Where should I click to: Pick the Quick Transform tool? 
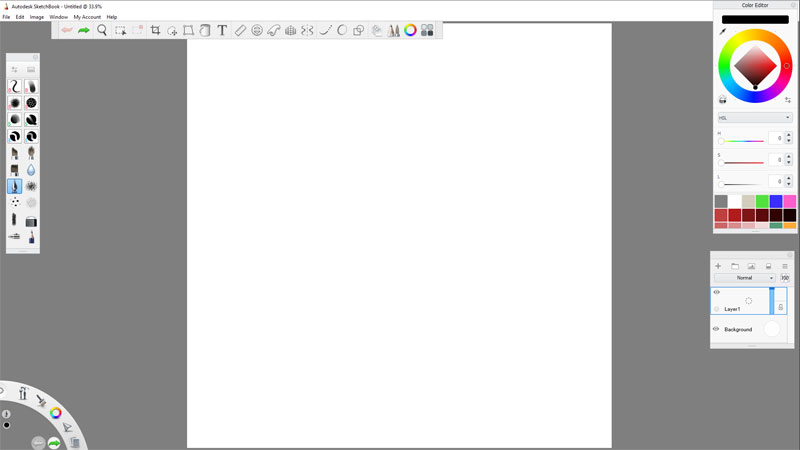[x=172, y=31]
